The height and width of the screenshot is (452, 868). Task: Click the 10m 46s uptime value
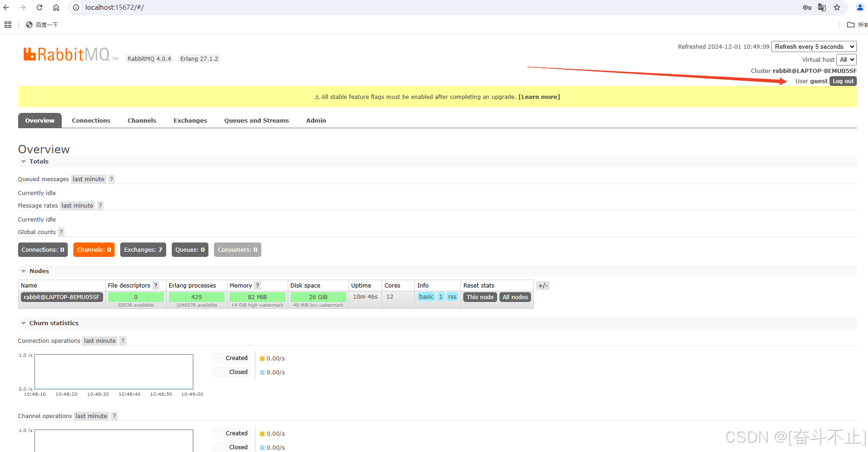[x=365, y=297]
